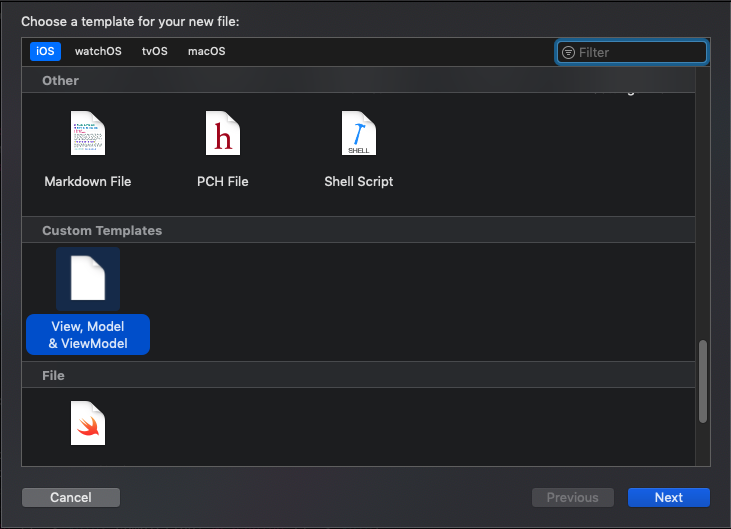The height and width of the screenshot is (529, 731).
Task: Show macOS templates tab
Action: pyautogui.click(x=207, y=51)
